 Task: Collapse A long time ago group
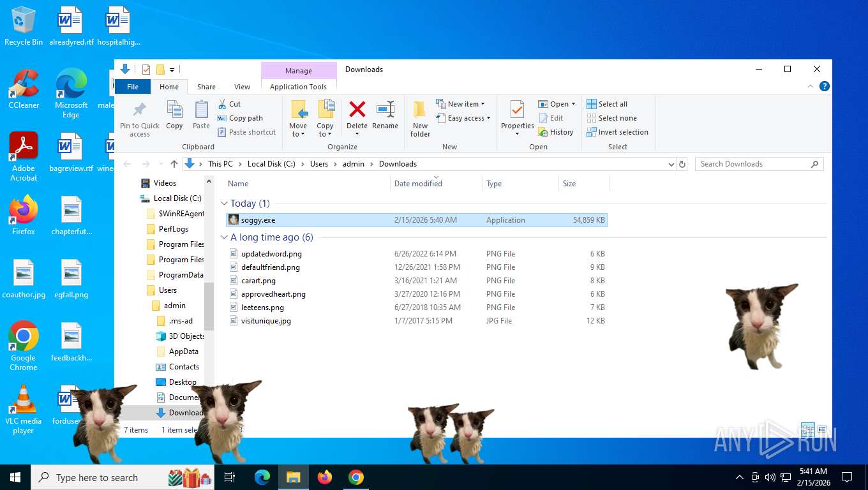[224, 237]
